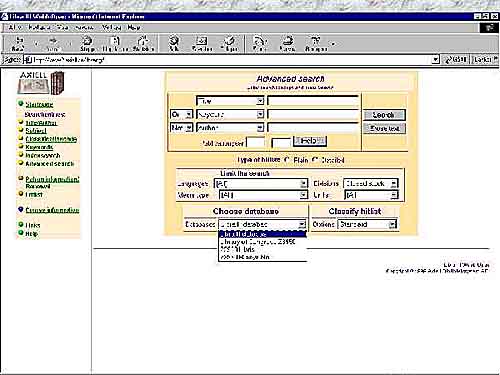Open the View menu
This screenshot has height=375, width=500.
tap(62, 27)
